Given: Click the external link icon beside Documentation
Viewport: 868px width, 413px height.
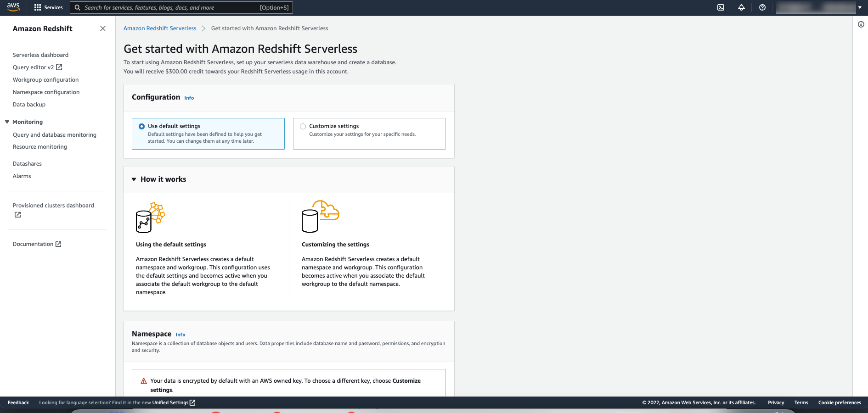Looking at the screenshot, I should 58,244.
